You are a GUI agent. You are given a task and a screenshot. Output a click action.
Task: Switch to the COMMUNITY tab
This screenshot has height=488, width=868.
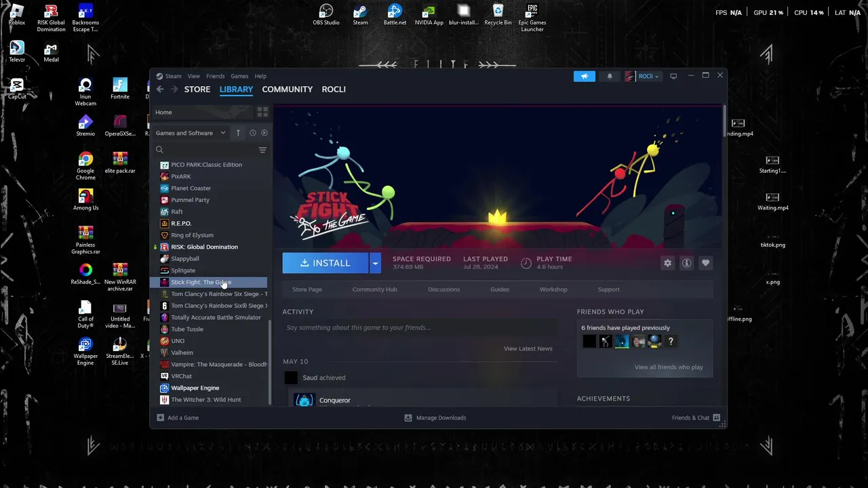click(288, 89)
